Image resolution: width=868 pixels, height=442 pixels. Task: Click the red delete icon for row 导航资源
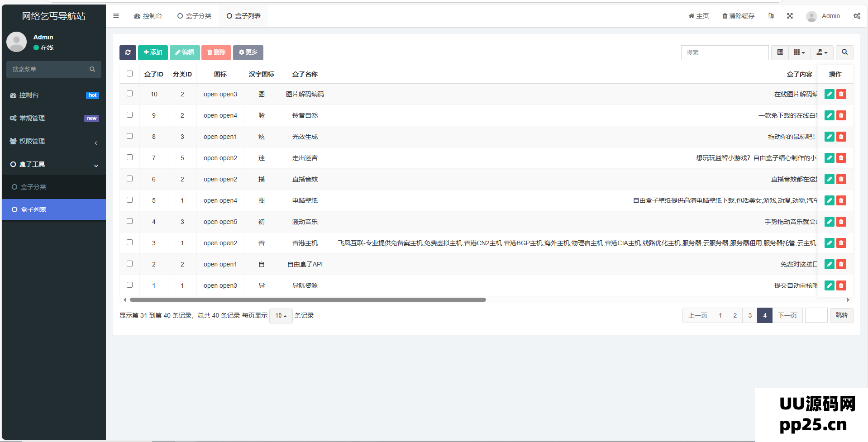[841, 285]
